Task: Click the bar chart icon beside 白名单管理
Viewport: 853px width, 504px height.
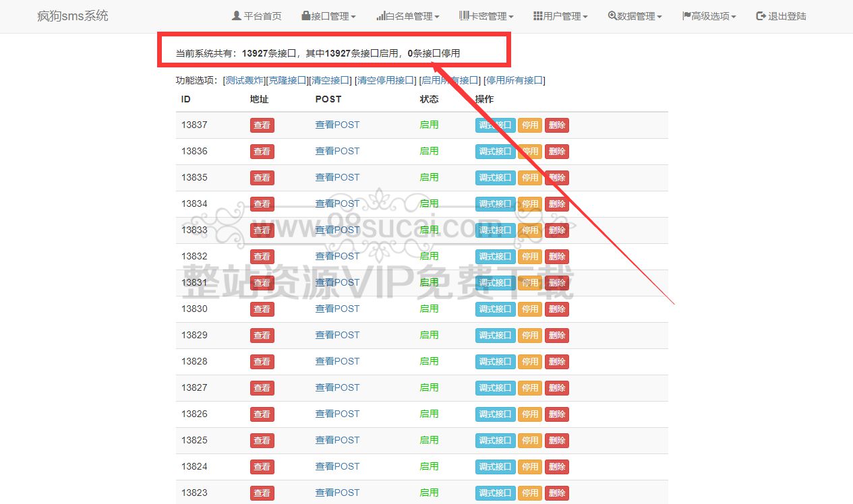Action: tap(381, 16)
